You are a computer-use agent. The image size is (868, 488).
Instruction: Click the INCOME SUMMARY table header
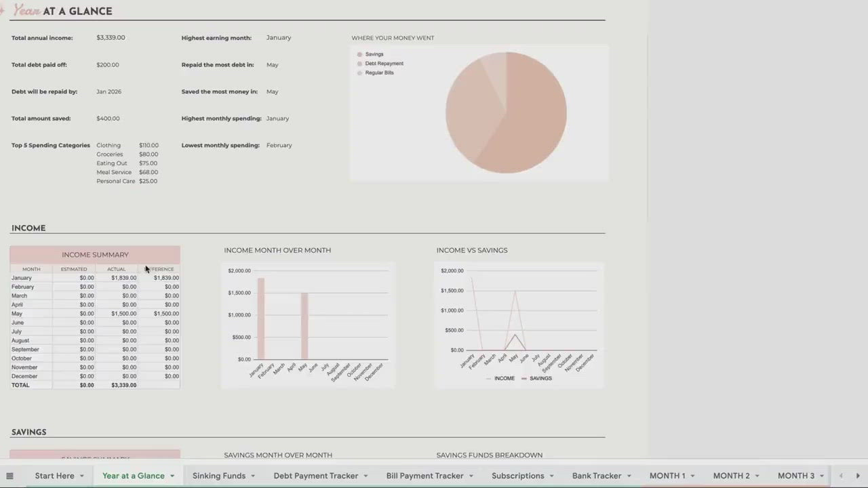click(95, 255)
